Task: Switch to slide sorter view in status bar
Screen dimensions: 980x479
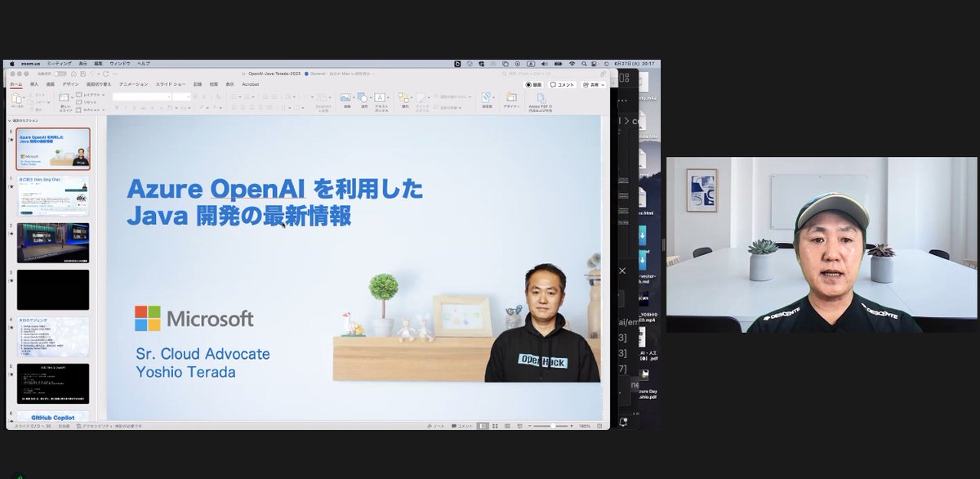Action: [496, 425]
